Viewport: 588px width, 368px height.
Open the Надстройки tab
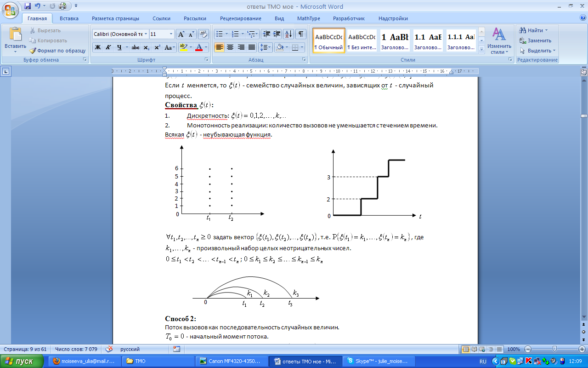coord(393,18)
